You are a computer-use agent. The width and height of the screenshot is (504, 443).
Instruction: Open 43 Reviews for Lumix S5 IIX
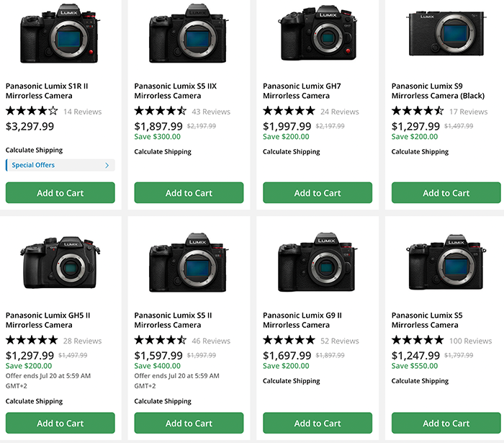click(x=211, y=112)
